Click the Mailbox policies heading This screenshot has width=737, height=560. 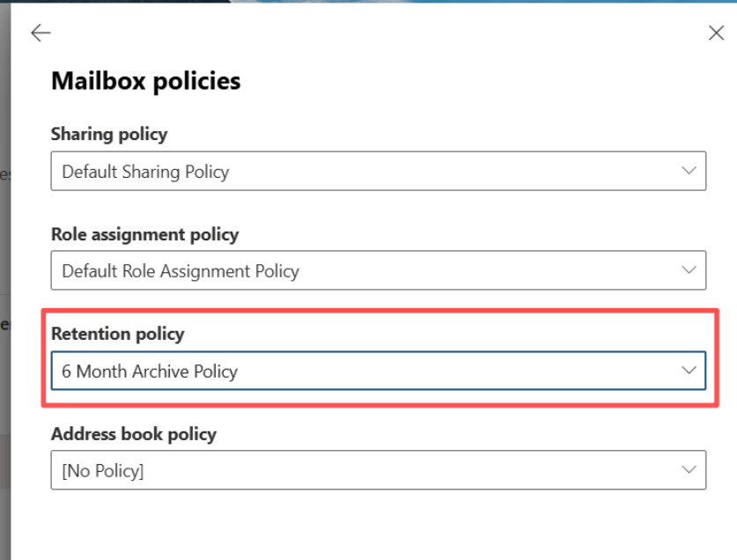145,81
